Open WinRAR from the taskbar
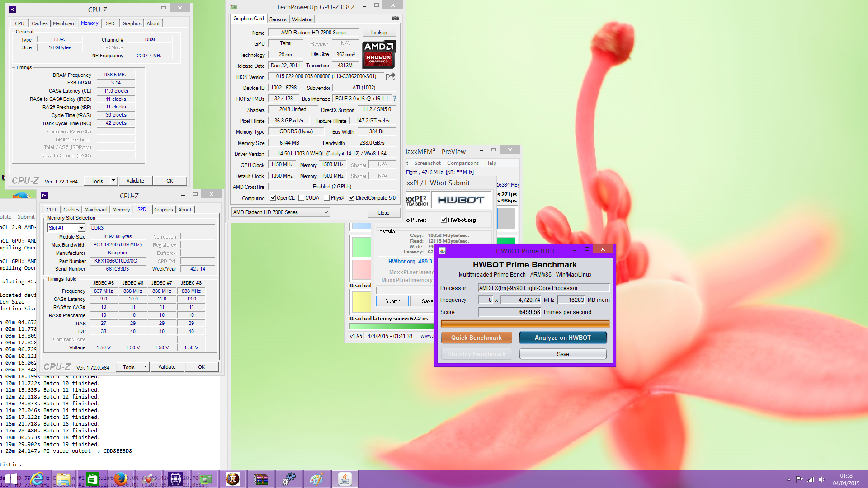 point(261,479)
